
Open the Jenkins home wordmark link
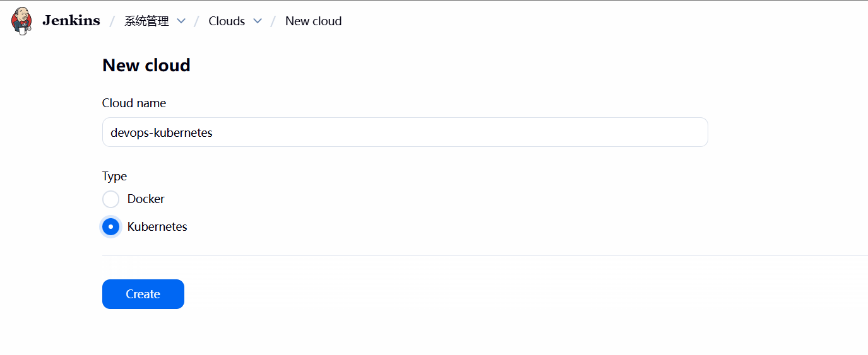[71, 21]
